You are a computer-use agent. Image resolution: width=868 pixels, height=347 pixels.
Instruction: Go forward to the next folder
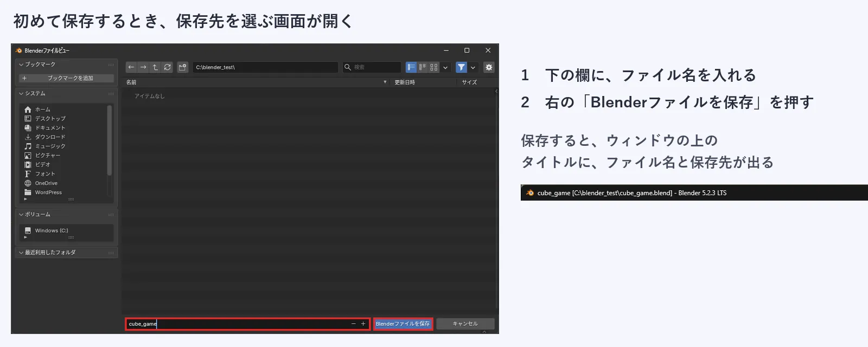(143, 67)
